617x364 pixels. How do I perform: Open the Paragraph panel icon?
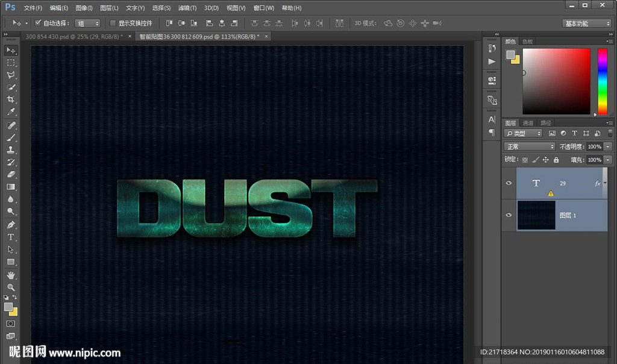click(492, 132)
